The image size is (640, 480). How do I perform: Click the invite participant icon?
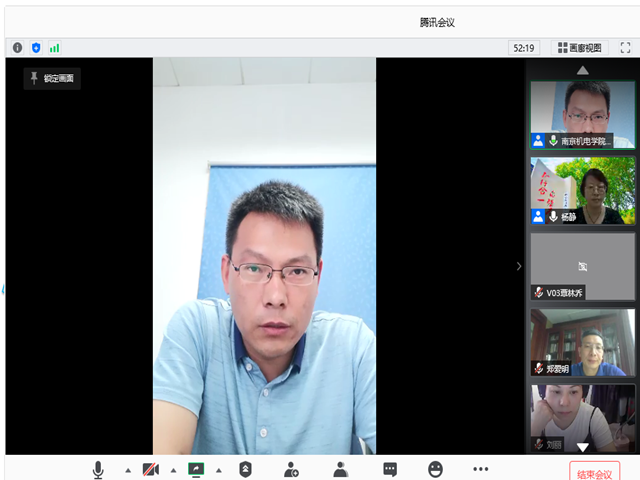pyautogui.click(x=291, y=468)
